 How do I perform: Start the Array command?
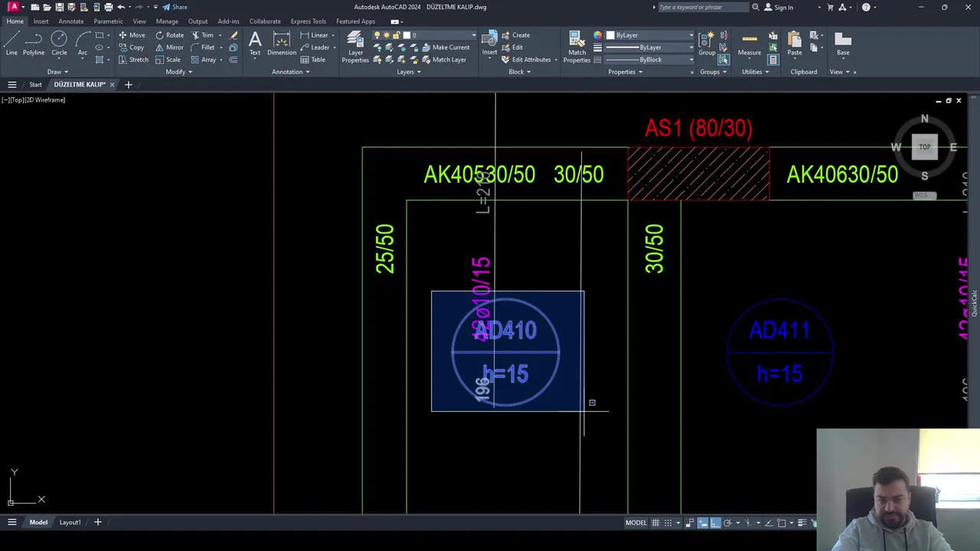click(x=204, y=60)
